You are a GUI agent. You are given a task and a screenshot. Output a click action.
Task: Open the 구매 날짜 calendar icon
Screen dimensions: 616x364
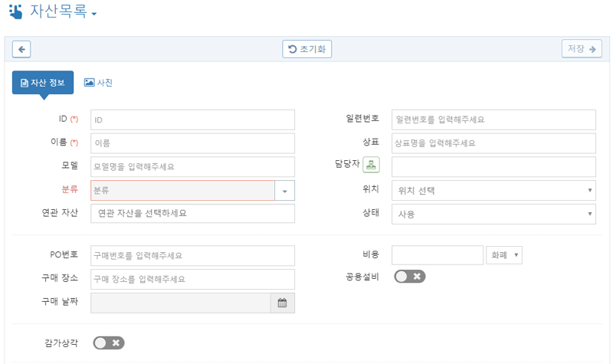[283, 303]
